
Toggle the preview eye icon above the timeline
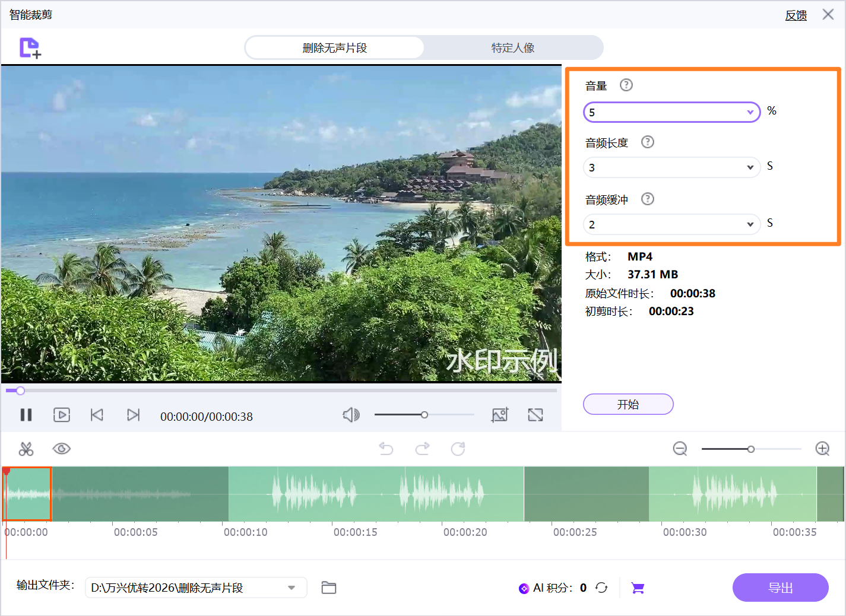(62, 449)
